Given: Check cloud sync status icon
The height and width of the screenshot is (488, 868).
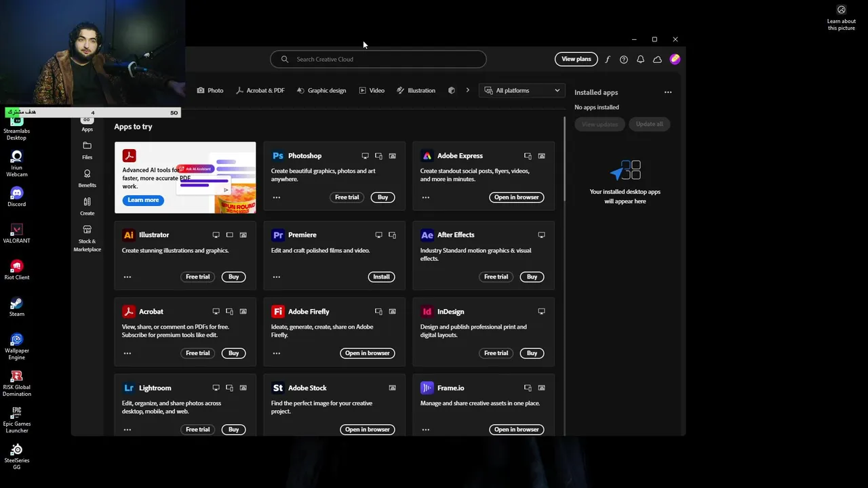Looking at the screenshot, I should [x=657, y=60].
